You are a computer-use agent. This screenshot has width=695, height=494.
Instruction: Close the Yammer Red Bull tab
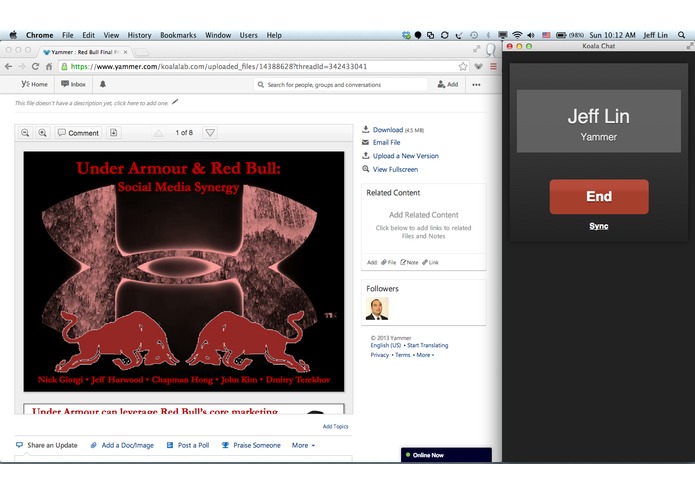[125, 52]
